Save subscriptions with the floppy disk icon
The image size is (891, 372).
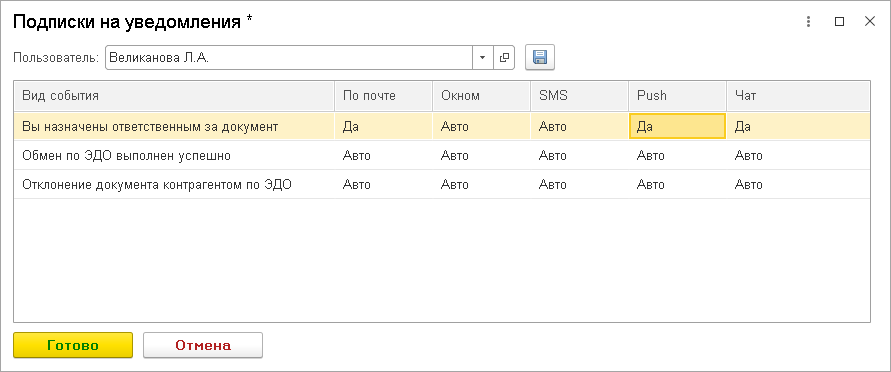(x=539, y=57)
